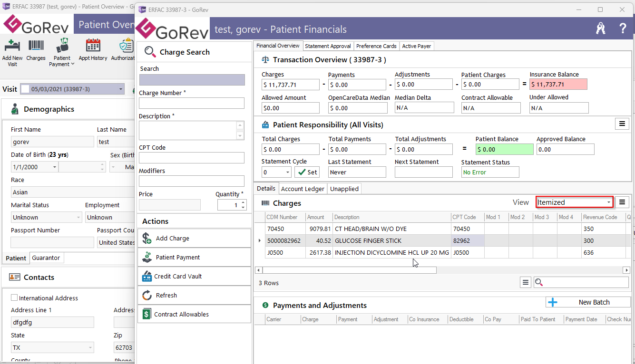
Task: Select the GLUCOSE FINGER STICK row indicator
Action: tap(259, 240)
